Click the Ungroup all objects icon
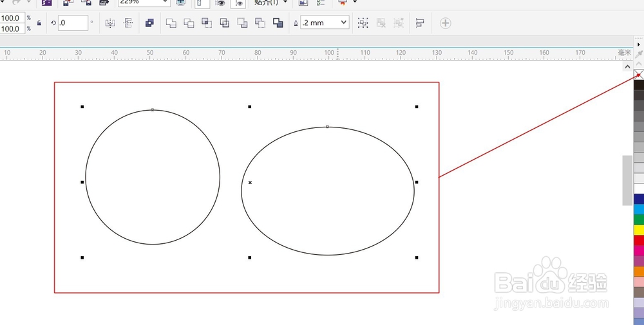644x325 pixels. coord(399,23)
